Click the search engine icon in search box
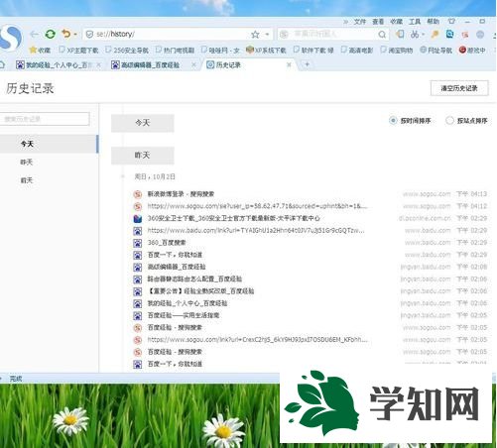The width and height of the screenshot is (497, 448). pyautogui.click(x=284, y=34)
